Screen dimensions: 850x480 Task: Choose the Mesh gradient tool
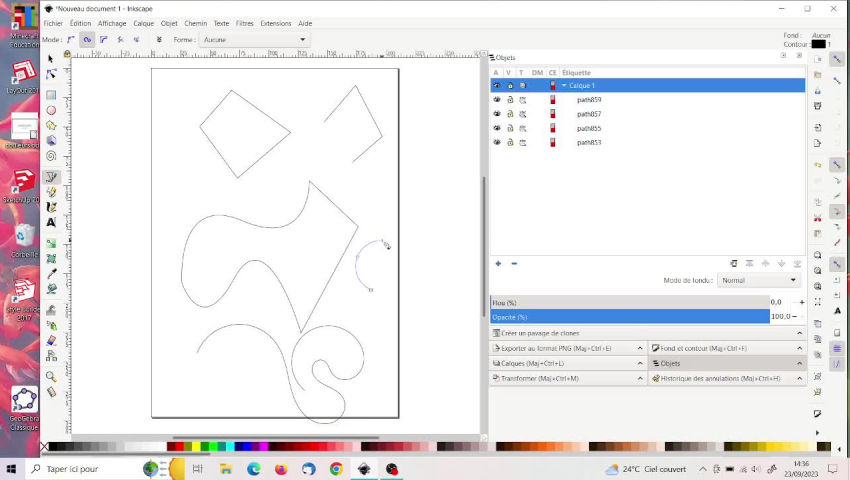pyautogui.click(x=51, y=259)
